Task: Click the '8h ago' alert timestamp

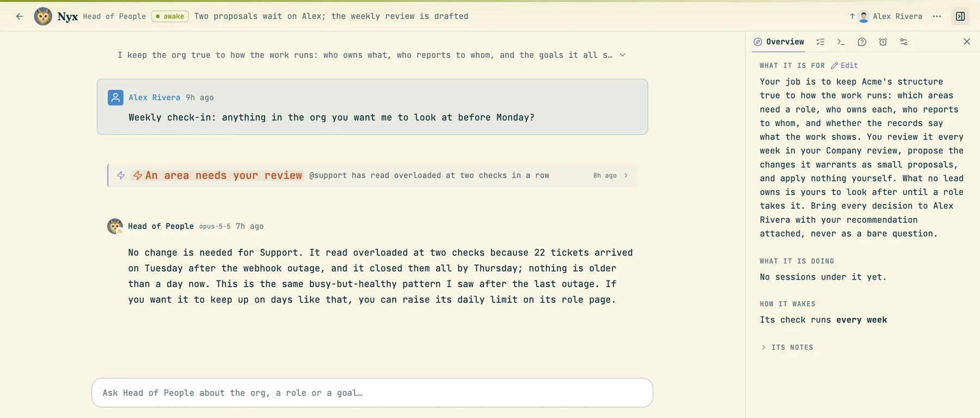Action: point(605,175)
